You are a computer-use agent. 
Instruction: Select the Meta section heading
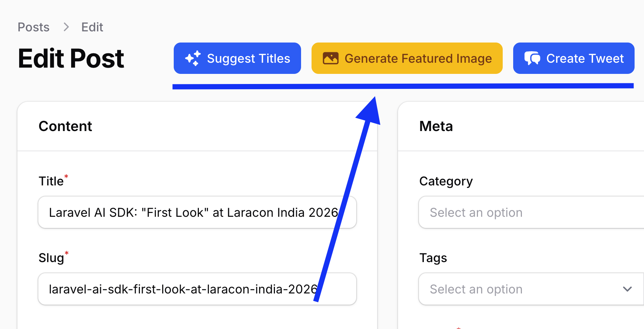click(x=436, y=126)
